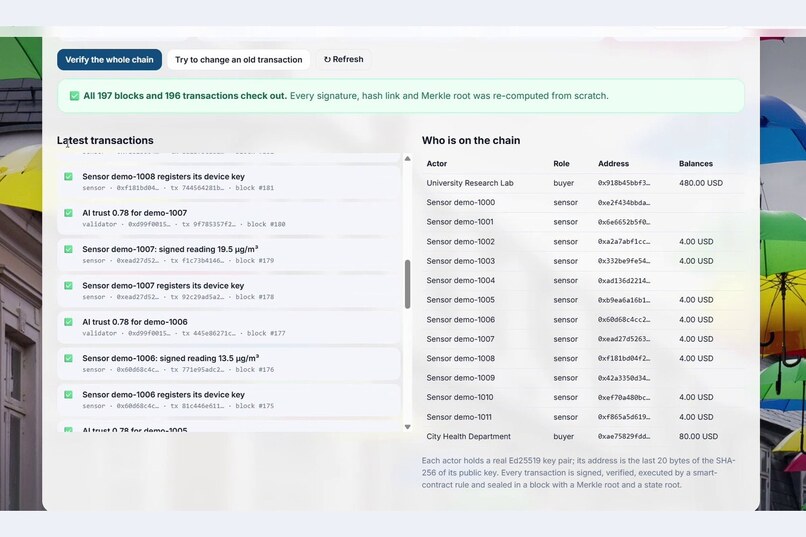Select Sensor demo-1011 in actor table
This screenshot has height=537, width=806.
pyautogui.click(x=583, y=417)
